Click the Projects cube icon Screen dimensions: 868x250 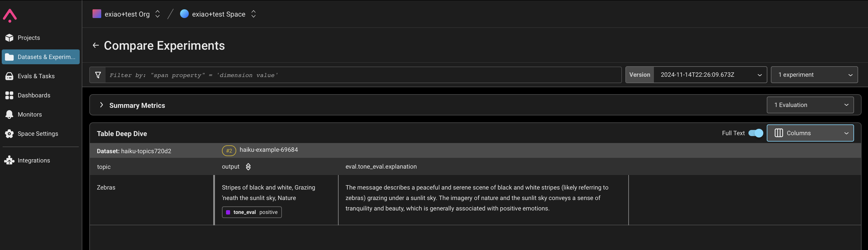[x=9, y=38]
